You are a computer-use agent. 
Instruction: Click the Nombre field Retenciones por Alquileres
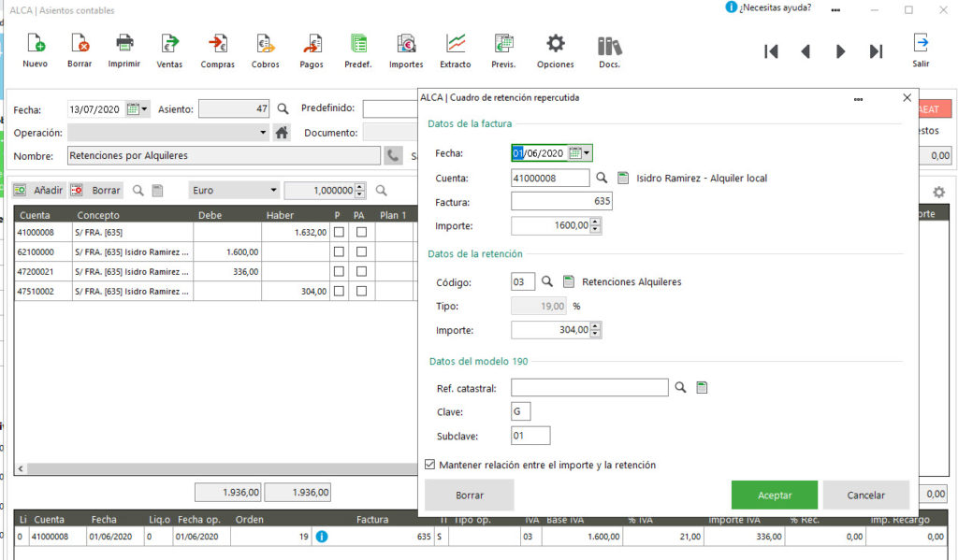tap(224, 156)
